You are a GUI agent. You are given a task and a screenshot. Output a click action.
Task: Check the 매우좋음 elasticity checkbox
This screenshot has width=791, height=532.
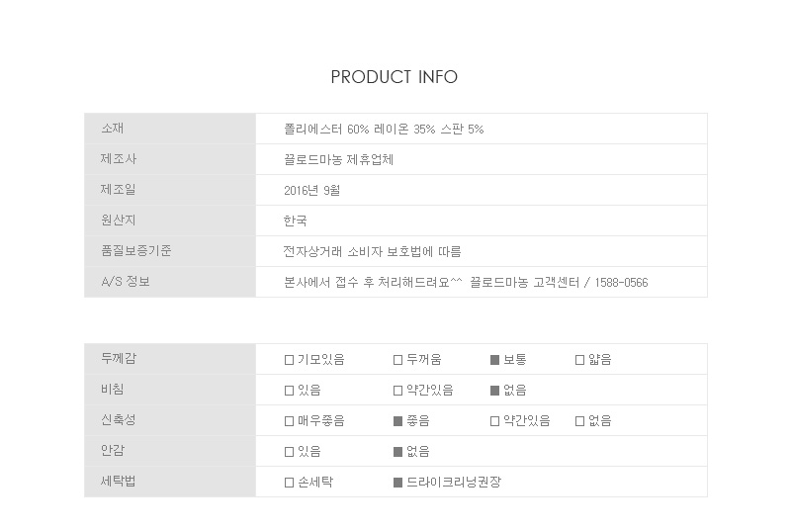(x=289, y=421)
